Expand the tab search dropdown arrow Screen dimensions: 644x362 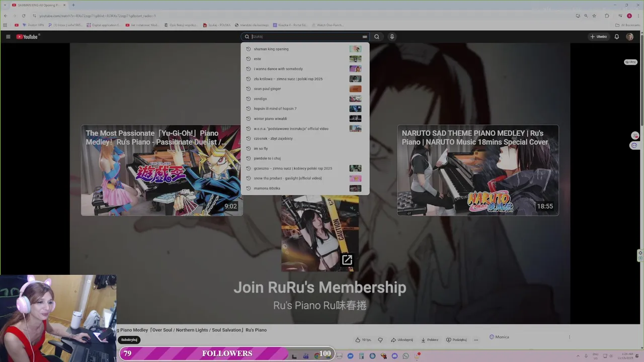[5, 5]
